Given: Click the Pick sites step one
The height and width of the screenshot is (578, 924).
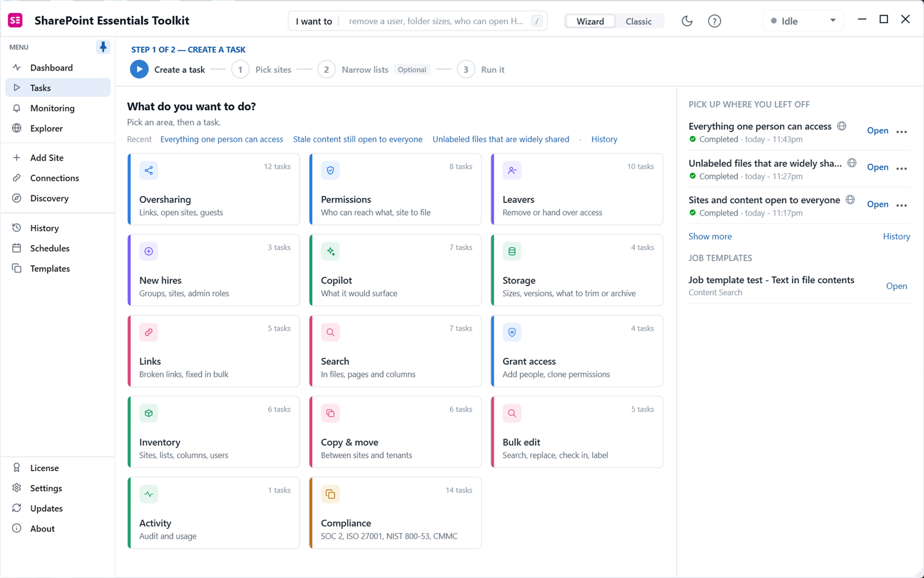Looking at the screenshot, I should pos(262,69).
